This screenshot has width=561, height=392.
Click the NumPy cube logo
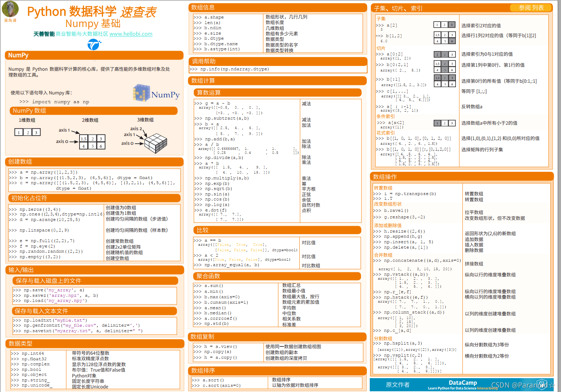coord(156,93)
